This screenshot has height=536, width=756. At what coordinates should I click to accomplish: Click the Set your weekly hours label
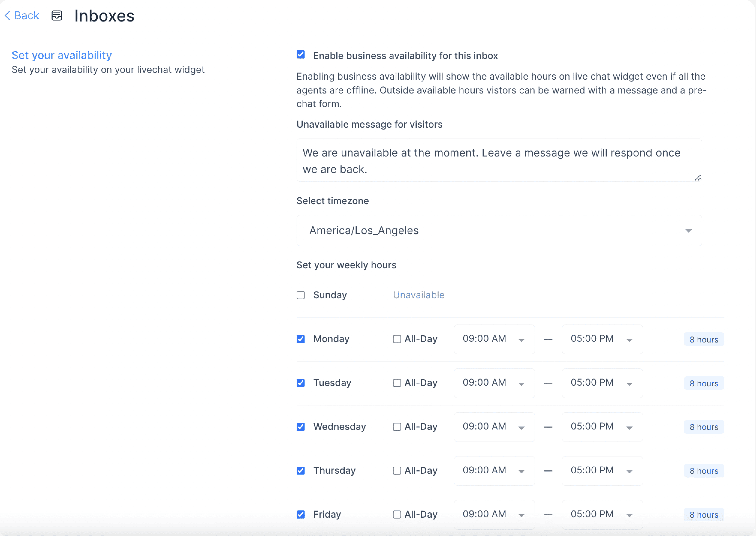pos(346,265)
